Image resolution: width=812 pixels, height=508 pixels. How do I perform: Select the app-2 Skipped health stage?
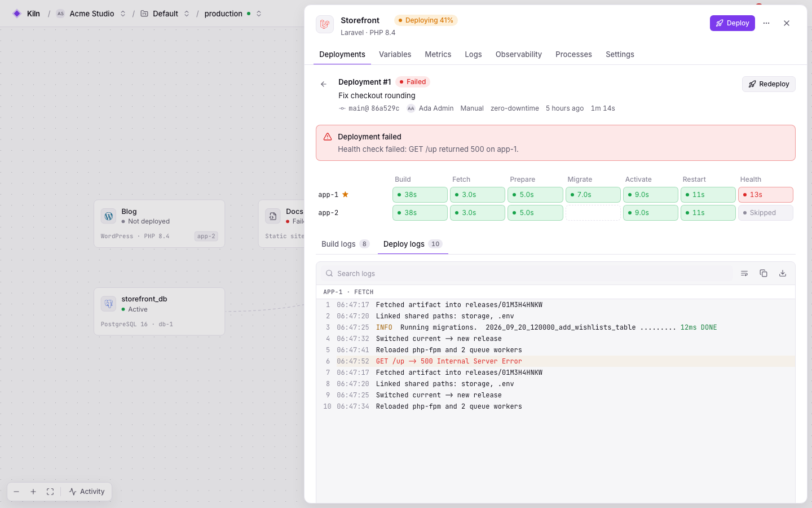coord(766,213)
